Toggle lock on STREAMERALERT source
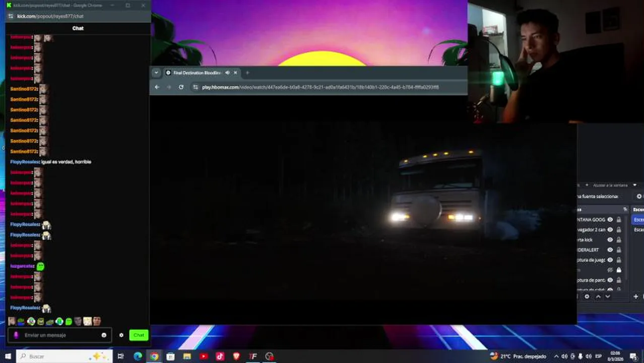This screenshot has height=363, width=644. pyautogui.click(x=619, y=250)
